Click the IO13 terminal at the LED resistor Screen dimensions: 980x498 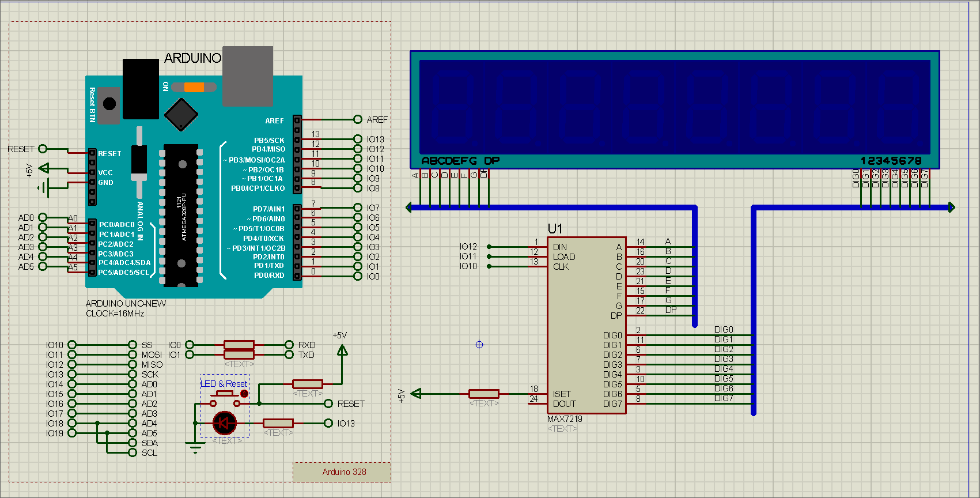click(x=328, y=423)
